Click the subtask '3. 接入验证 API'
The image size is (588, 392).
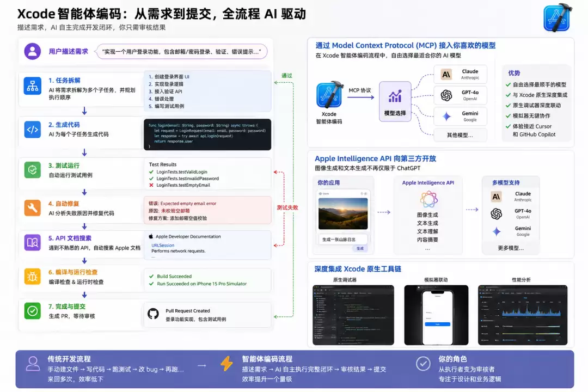tap(166, 91)
